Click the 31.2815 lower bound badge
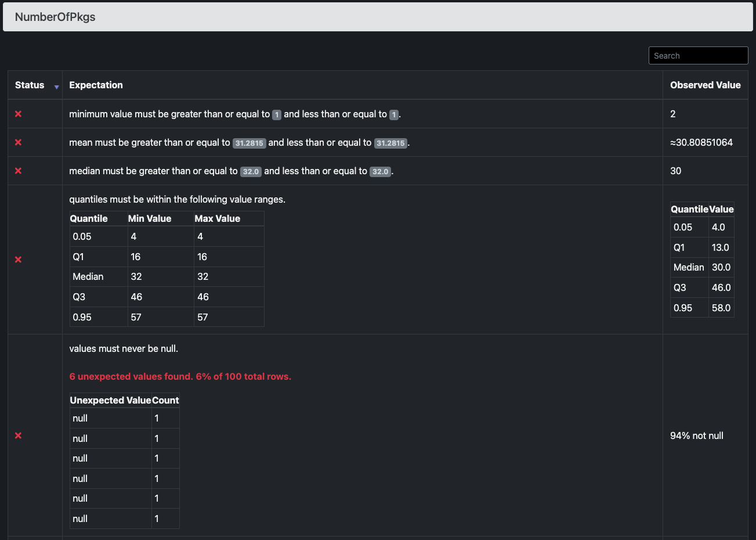 point(249,143)
